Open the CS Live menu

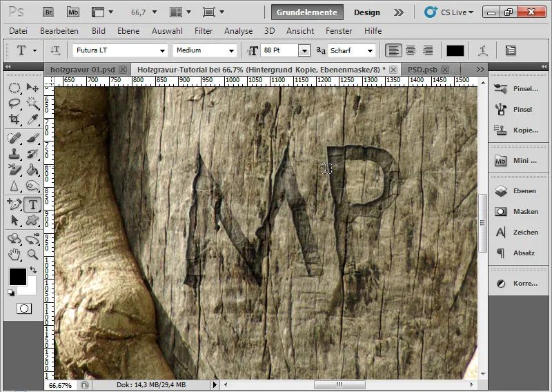click(x=449, y=12)
